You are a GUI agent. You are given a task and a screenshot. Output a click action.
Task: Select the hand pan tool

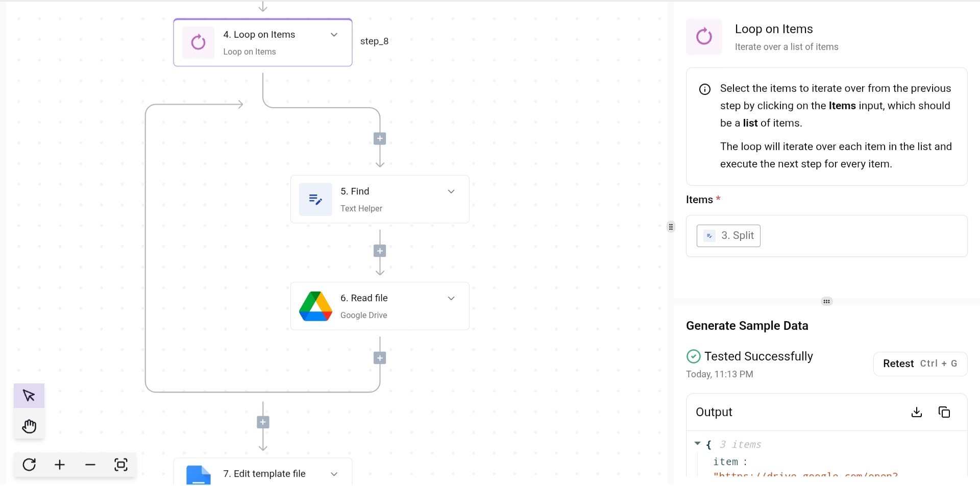point(29,426)
